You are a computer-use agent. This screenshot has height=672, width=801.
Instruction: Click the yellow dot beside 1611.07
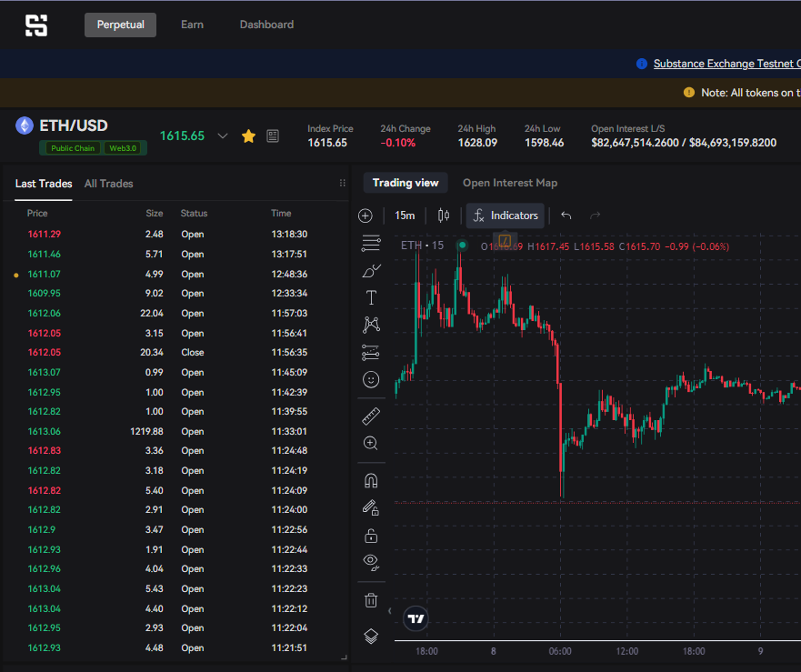[16, 275]
